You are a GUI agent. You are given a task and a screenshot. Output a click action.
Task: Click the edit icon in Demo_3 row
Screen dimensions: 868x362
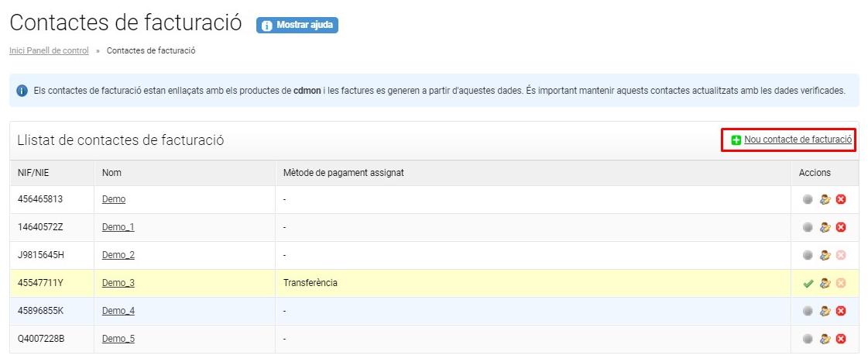825,283
